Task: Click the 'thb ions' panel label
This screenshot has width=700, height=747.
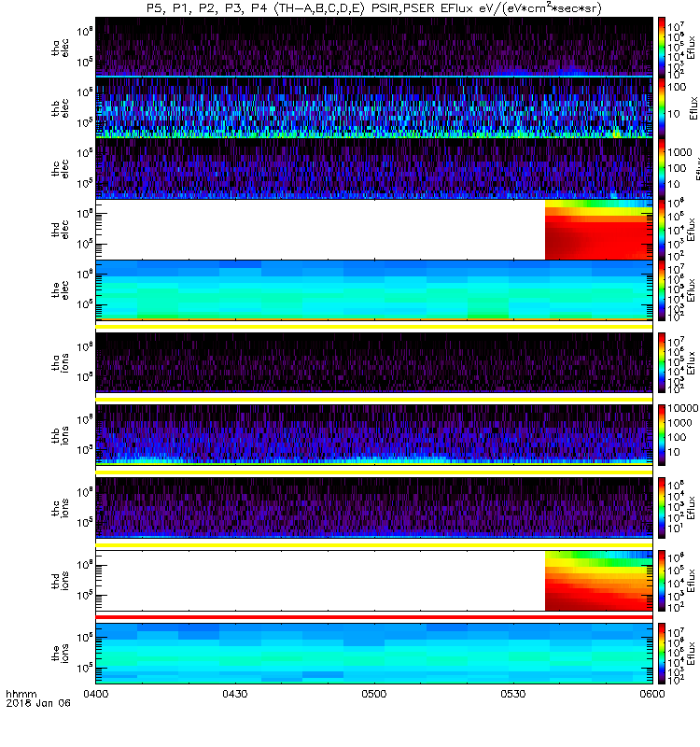Action: click(x=61, y=435)
